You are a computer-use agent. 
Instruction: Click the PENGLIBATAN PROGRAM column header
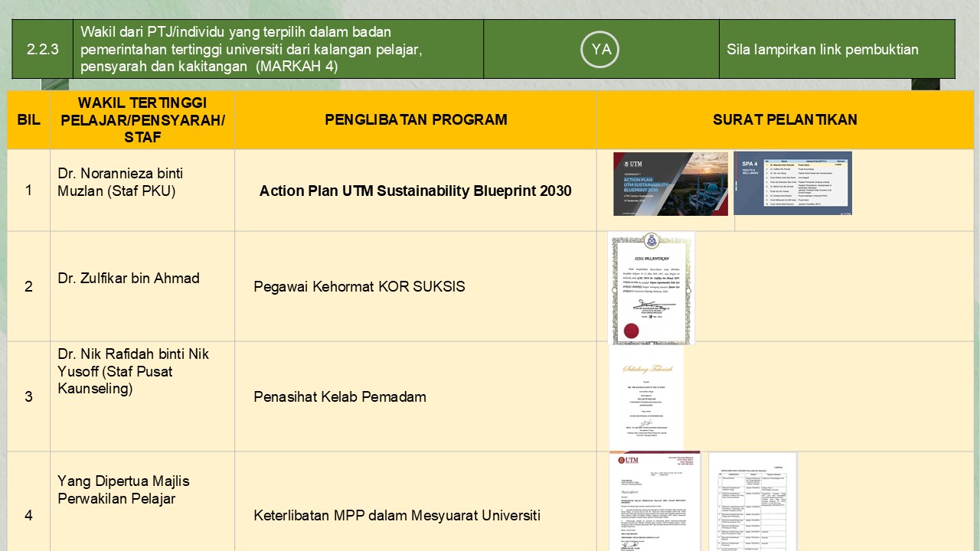416,119
